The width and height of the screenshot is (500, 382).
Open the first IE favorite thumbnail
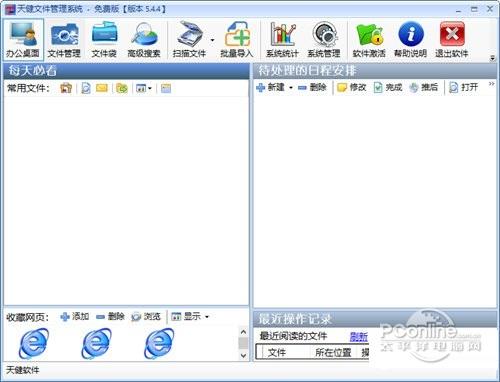tap(33, 343)
